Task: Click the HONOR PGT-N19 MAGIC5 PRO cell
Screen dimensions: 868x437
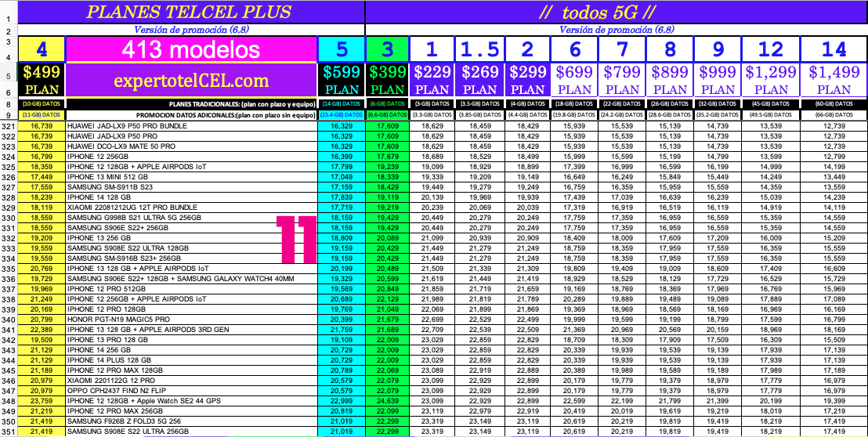Action: [191, 320]
